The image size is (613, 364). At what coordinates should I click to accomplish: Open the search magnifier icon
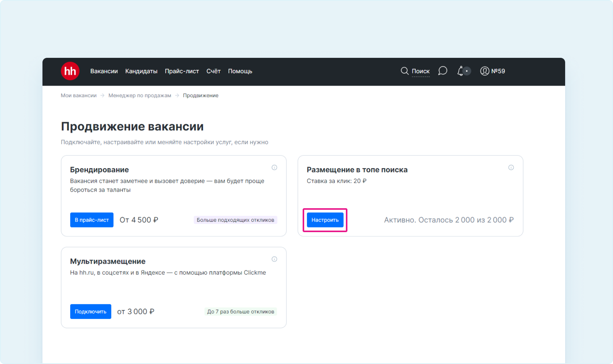pos(405,71)
